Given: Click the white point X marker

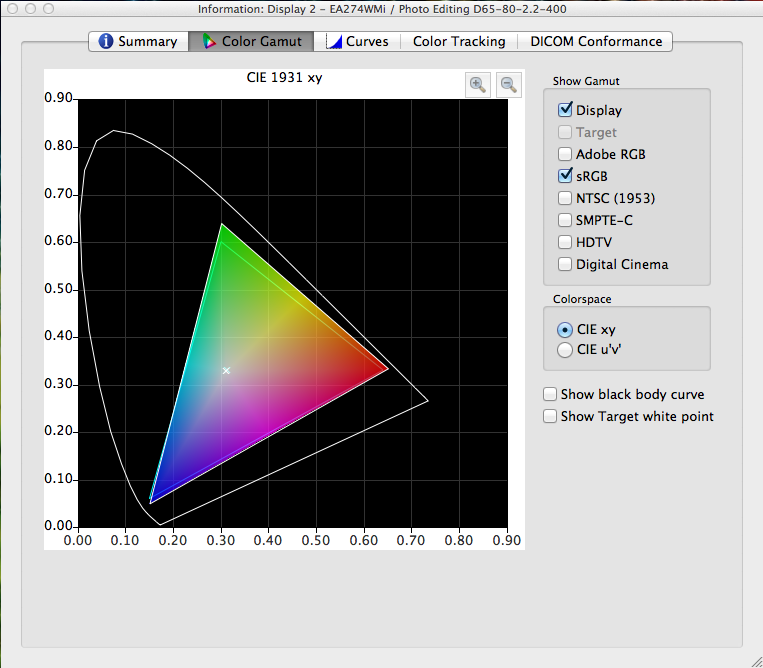Looking at the screenshot, I should click(226, 371).
